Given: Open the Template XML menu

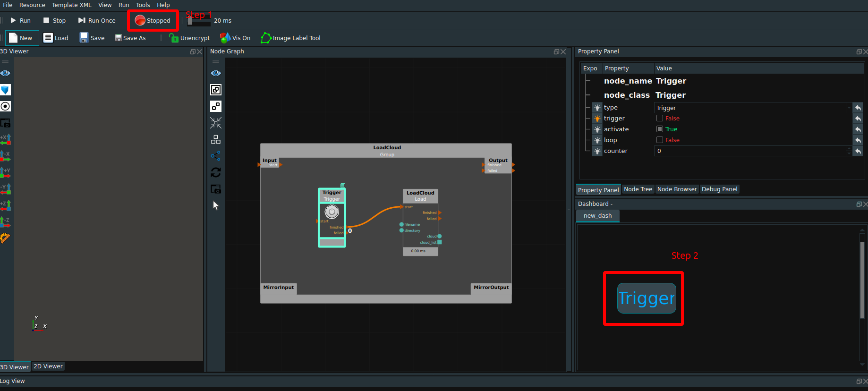Looking at the screenshot, I should [71, 5].
